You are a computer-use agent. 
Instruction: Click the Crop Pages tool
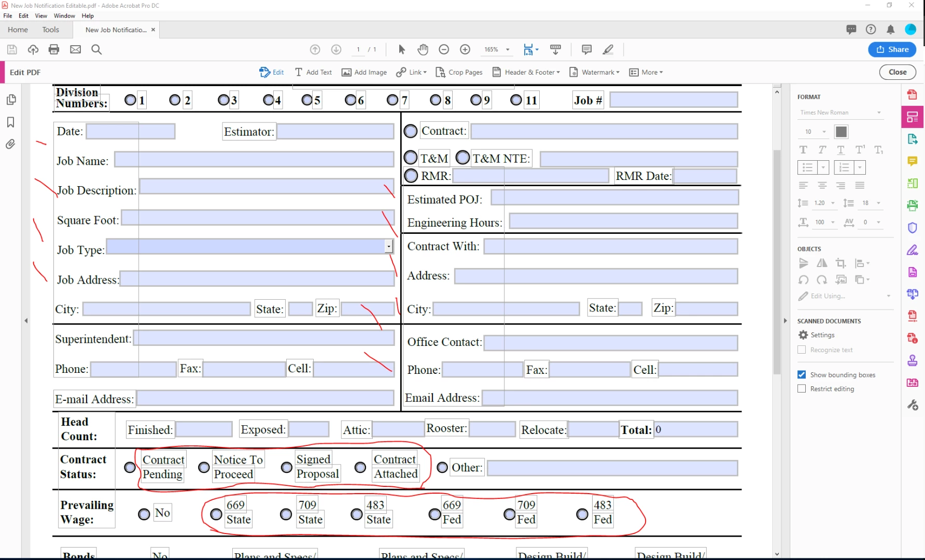[459, 72]
